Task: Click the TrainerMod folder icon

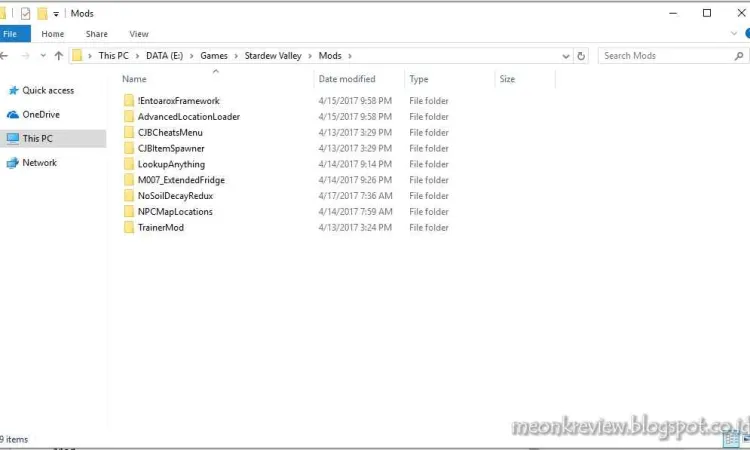Action: [129, 227]
